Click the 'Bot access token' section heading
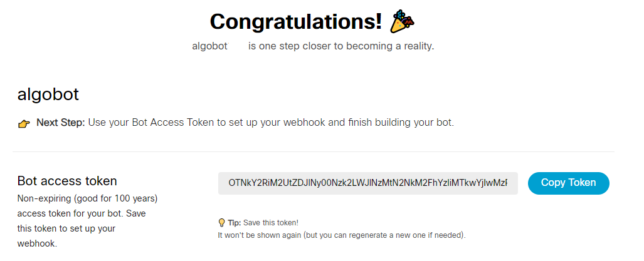The height and width of the screenshot is (261, 644). point(67,182)
